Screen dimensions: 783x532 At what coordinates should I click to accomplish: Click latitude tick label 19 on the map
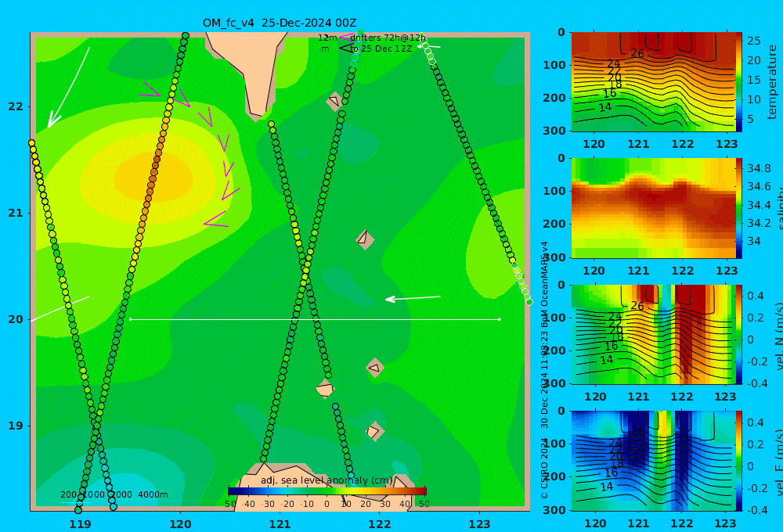[x=16, y=426]
